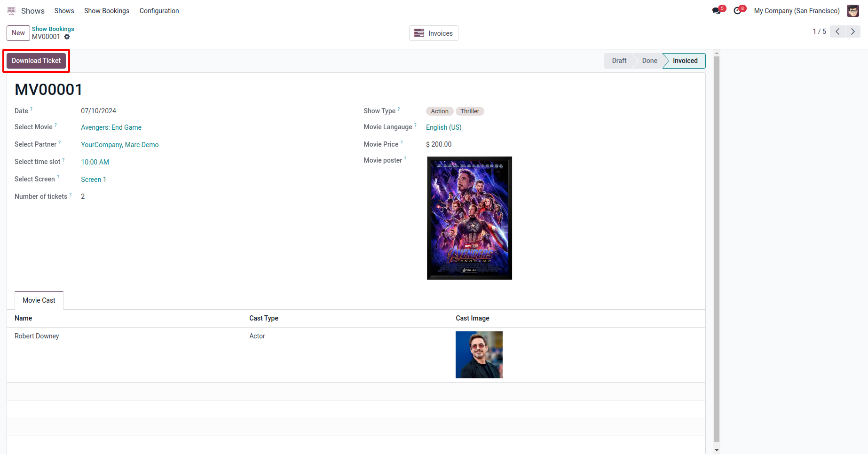
Task: Select the Invoiced status stage
Action: click(685, 61)
